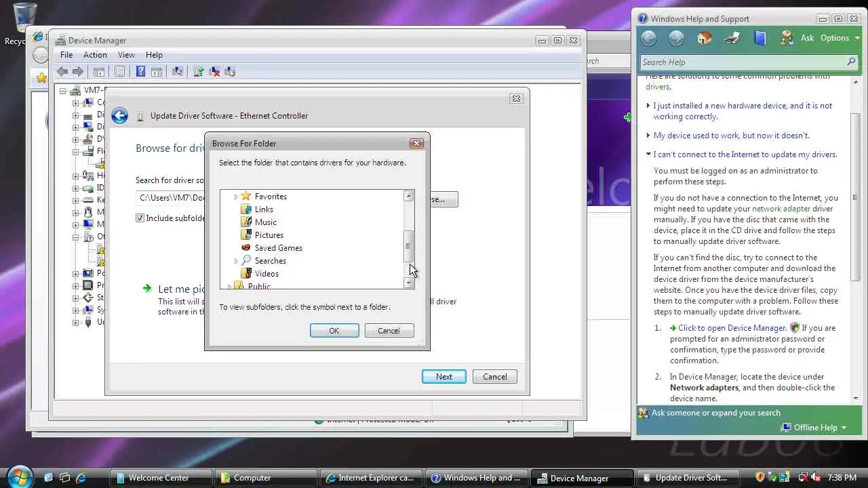
Task: Click Device Manager toolbar back arrow
Action: [62, 71]
